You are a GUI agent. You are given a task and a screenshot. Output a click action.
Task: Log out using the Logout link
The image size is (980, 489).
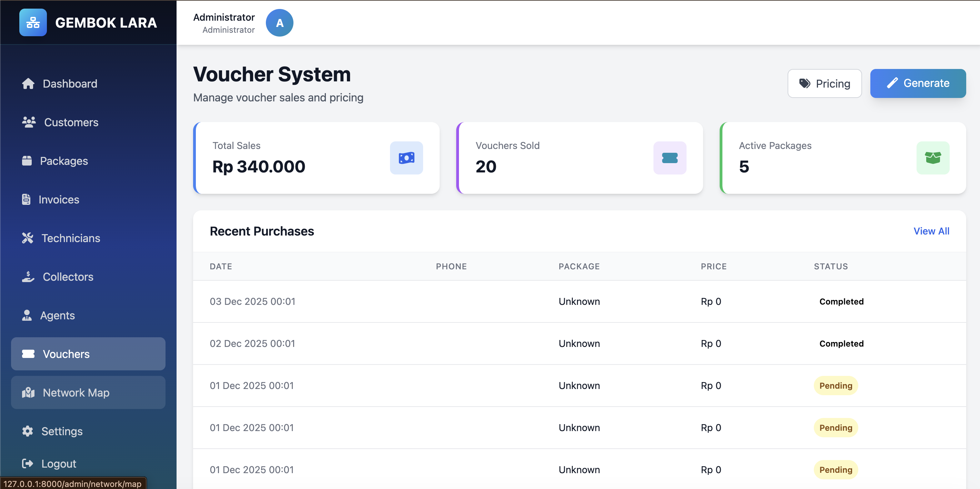click(59, 463)
